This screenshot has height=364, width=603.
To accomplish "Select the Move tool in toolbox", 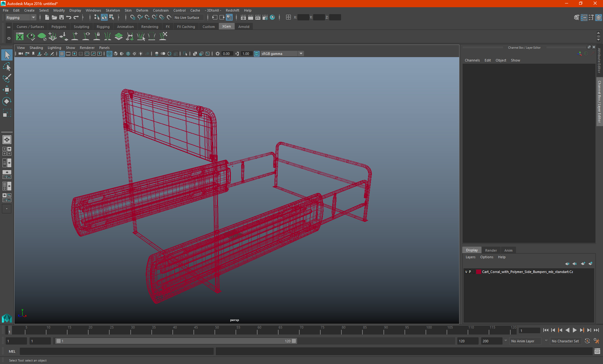I will (x=7, y=90).
